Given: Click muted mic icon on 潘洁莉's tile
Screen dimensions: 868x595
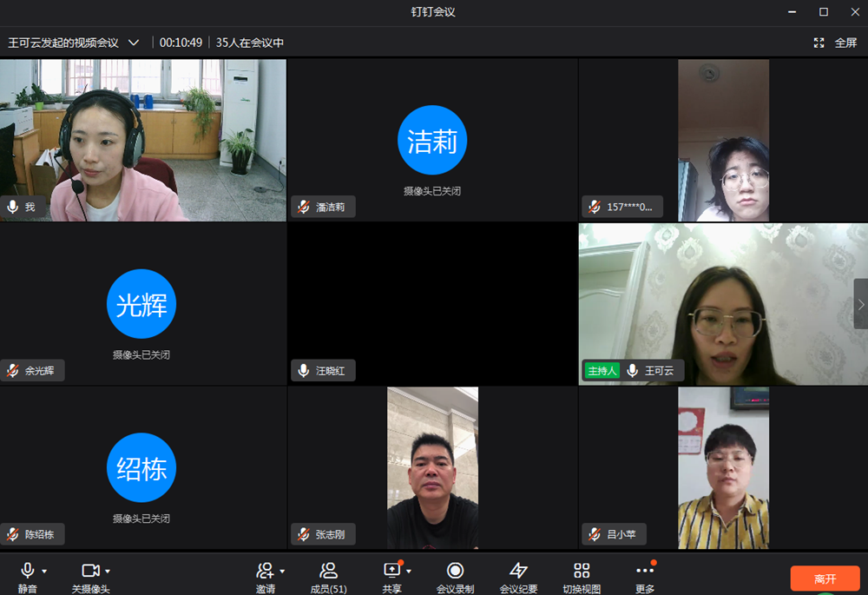Looking at the screenshot, I should point(304,207).
